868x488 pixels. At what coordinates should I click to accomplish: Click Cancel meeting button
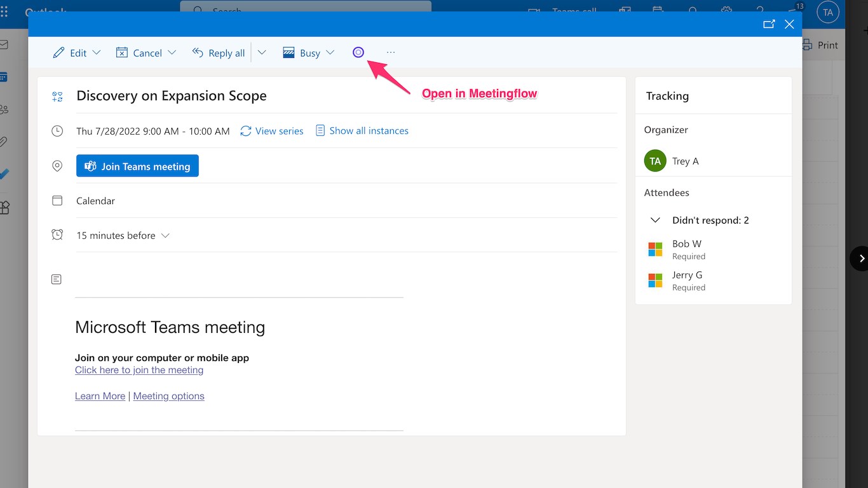139,53
